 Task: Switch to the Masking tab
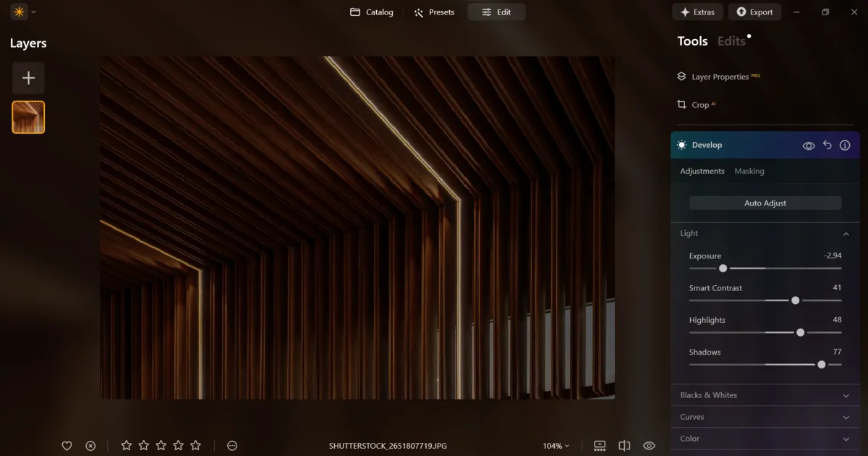point(749,171)
